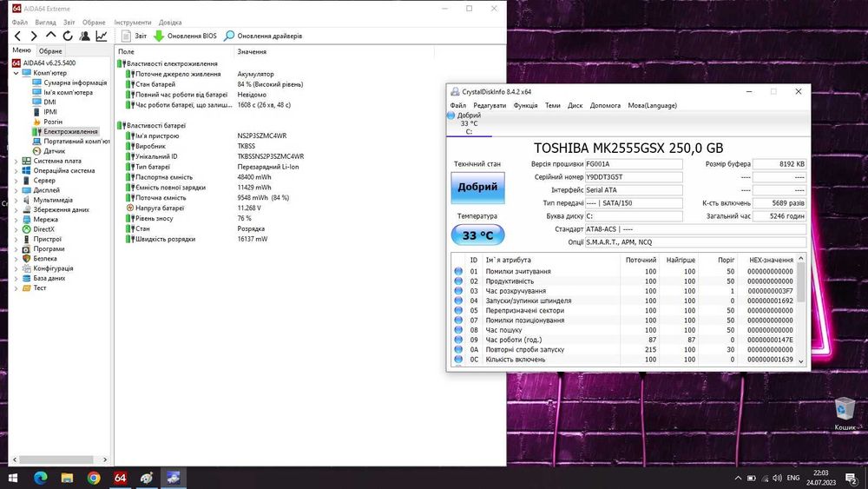Click the Значення column header
Image resolution: width=868 pixels, height=489 pixels.
point(334,51)
